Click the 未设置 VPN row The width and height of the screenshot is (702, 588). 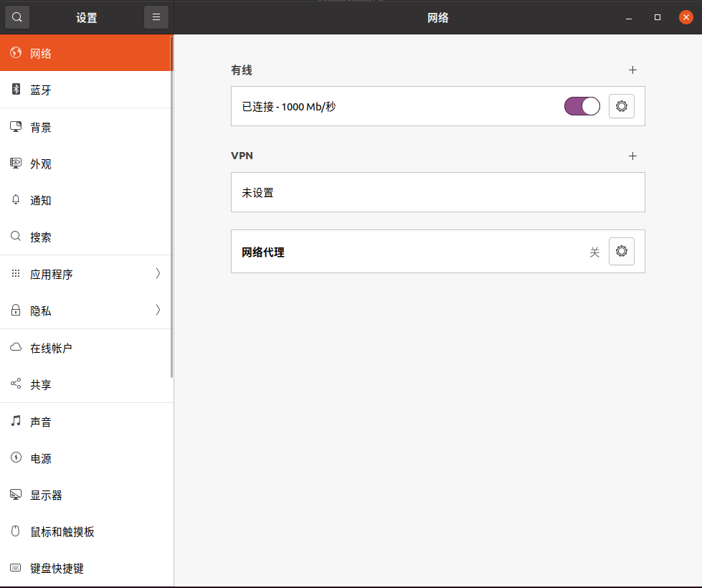[x=437, y=192]
